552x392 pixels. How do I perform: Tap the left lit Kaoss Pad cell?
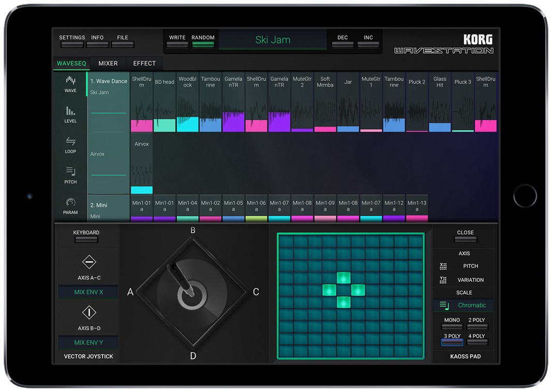tap(329, 290)
